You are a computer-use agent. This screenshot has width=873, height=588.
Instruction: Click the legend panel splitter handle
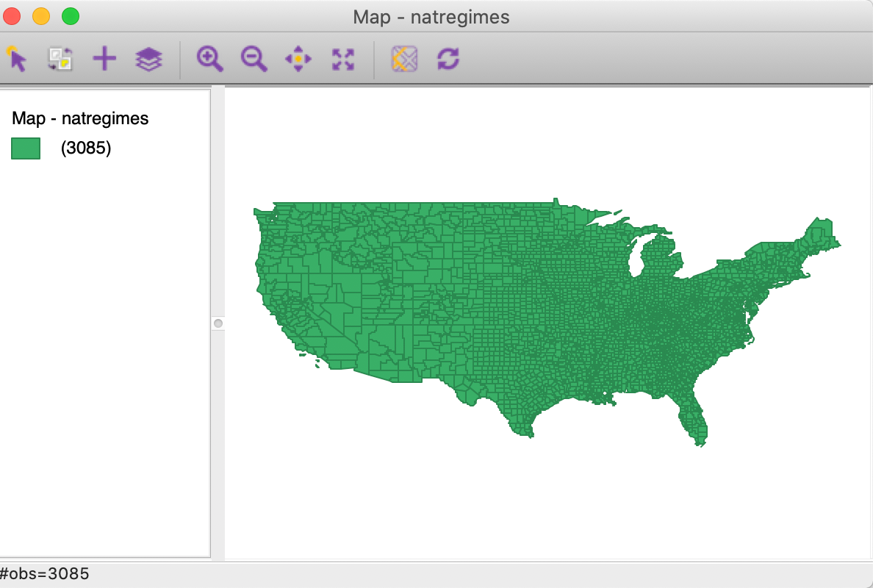click(218, 323)
